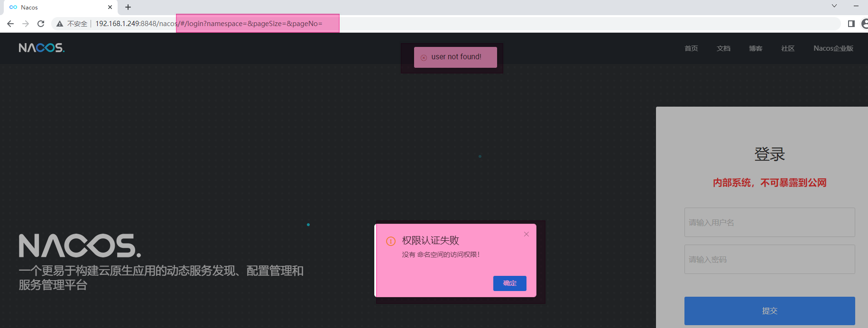Image resolution: width=868 pixels, height=328 pixels.
Task: Open the 首页 navigation link
Action: pyautogui.click(x=691, y=48)
